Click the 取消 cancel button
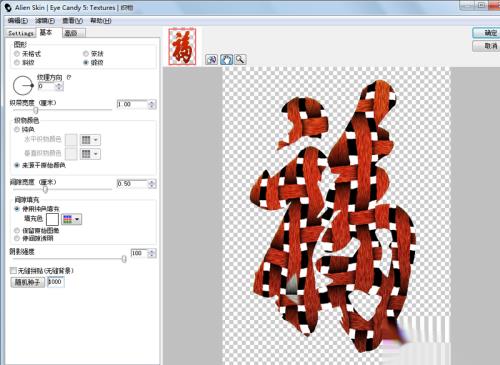Image resolution: width=500 pixels, height=365 pixels. (x=486, y=46)
